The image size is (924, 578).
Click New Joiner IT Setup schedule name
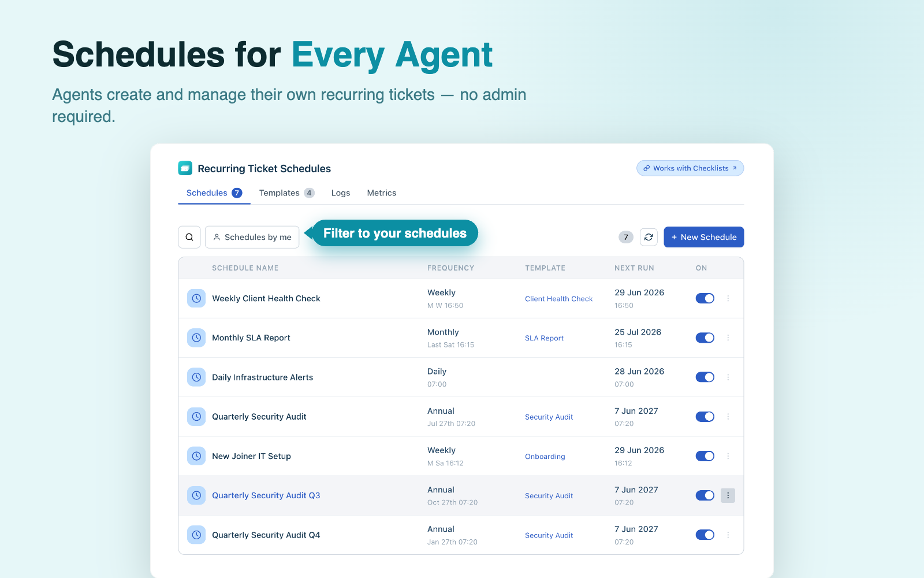pos(251,456)
